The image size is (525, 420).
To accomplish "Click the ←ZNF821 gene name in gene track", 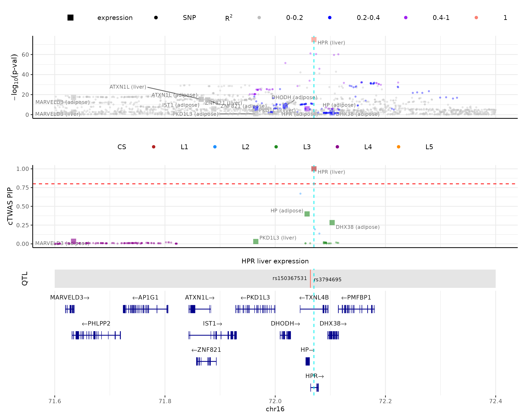I will click(x=206, y=350).
